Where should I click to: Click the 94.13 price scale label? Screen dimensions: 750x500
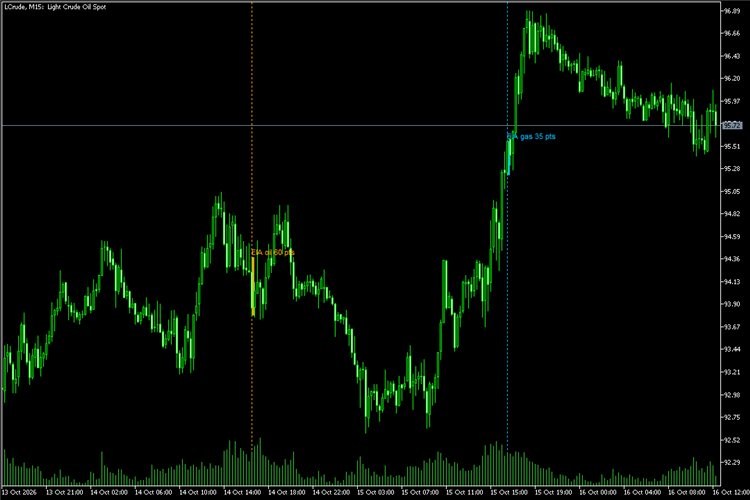732,282
